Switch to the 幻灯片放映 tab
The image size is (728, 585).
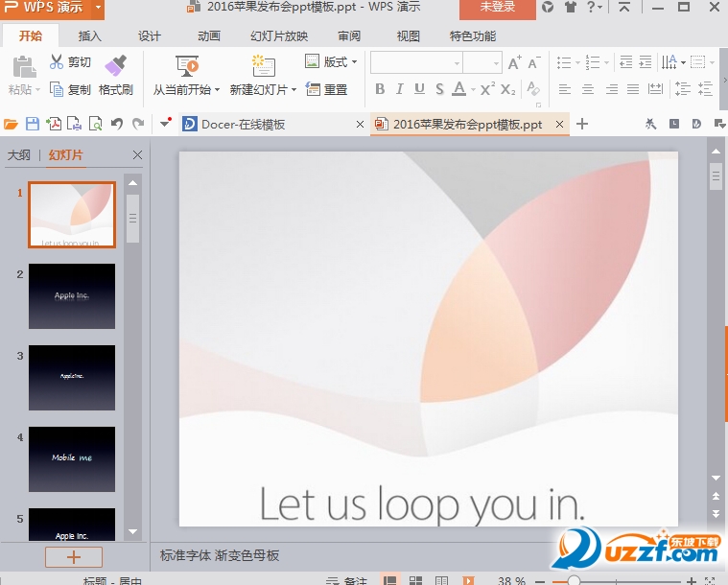coord(279,36)
